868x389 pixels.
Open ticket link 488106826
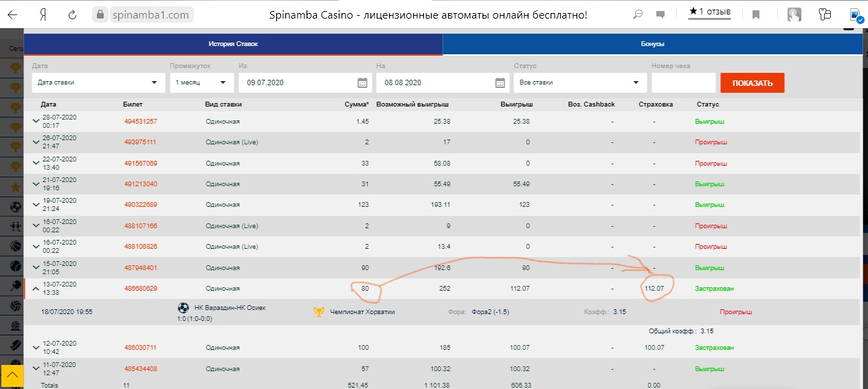click(x=141, y=247)
